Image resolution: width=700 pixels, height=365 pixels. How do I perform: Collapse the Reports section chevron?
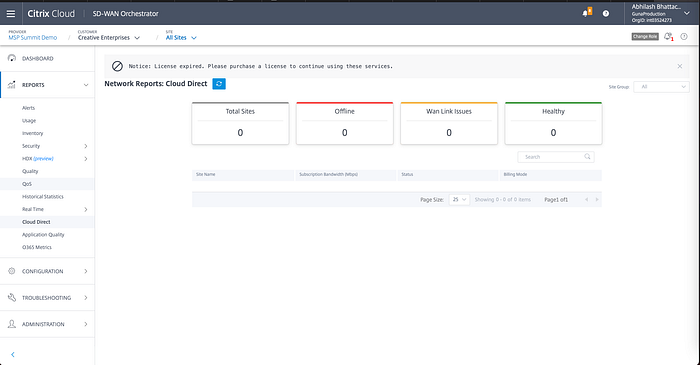(86, 85)
